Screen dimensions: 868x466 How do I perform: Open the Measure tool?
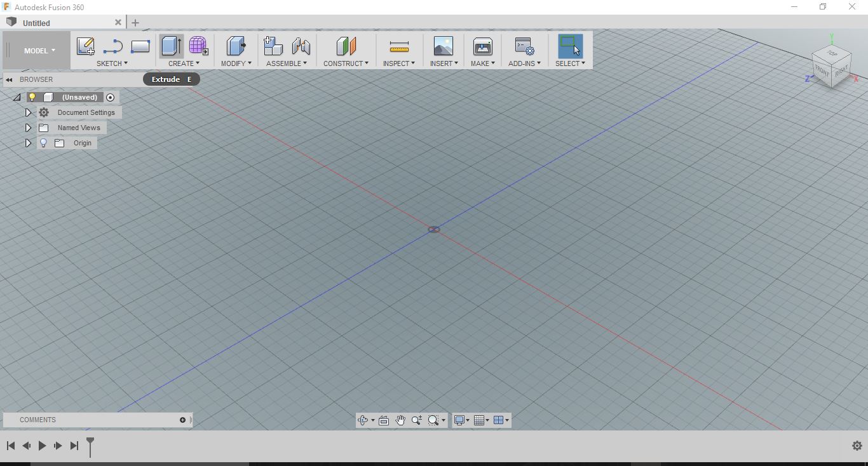click(x=398, y=46)
